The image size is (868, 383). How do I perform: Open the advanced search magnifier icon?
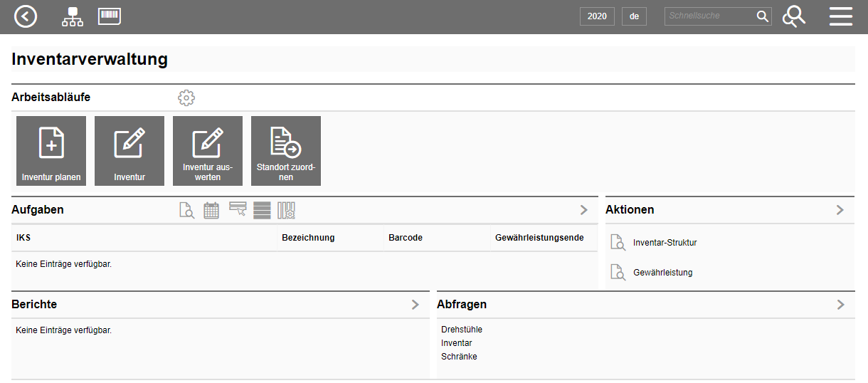[794, 16]
